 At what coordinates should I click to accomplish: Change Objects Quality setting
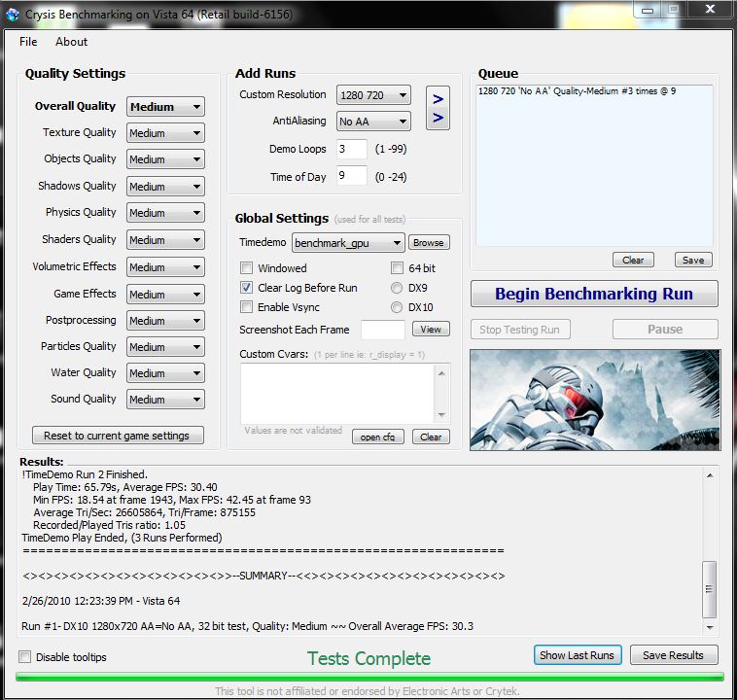pos(165,159)
